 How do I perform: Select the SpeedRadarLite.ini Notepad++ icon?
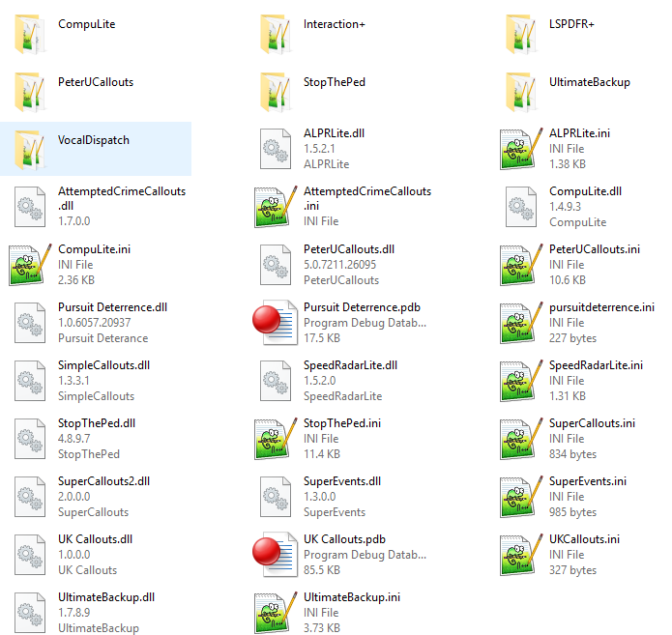[521, 381]
